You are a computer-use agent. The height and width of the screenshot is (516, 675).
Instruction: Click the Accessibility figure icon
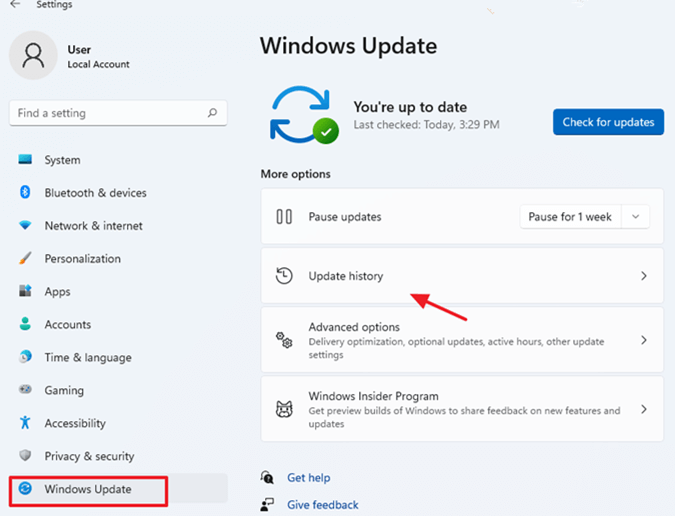tap(25, 424)
